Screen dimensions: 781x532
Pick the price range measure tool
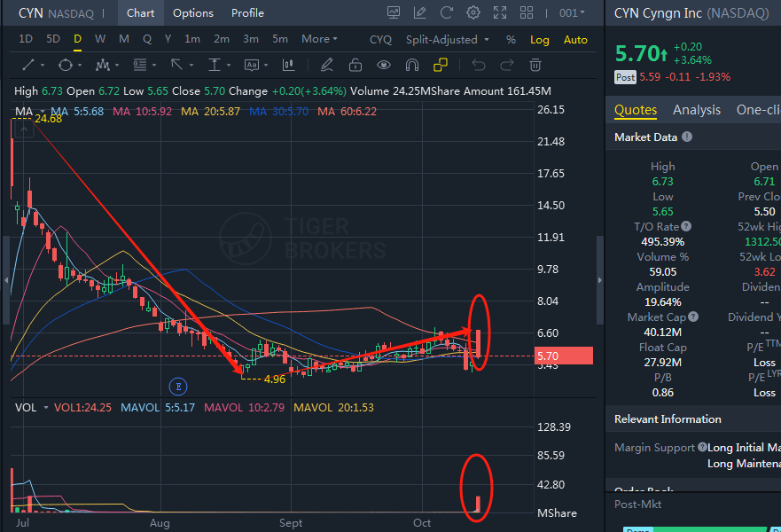pos(215,65)
